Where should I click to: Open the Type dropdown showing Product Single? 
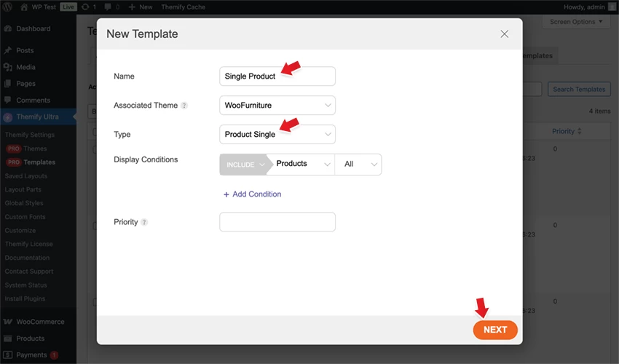[x=277, y=134]
